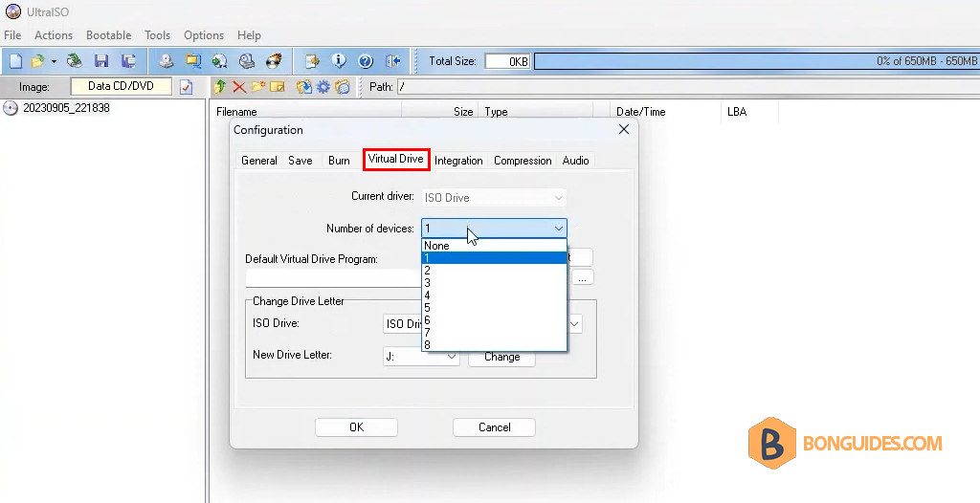Click the Up folder green arrow icon
980x503 pixels.
(219, 87)
